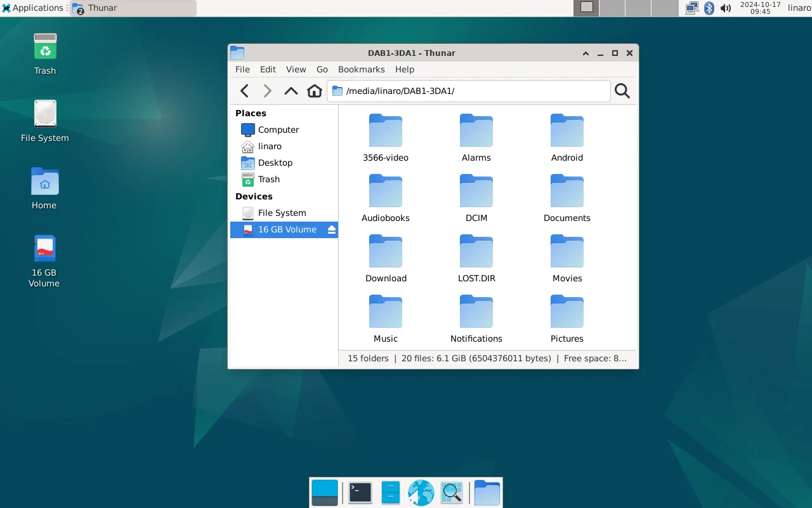Click the search magnifier in Thunar toolbar
This screenshot has width=812, height=508.
622,91
